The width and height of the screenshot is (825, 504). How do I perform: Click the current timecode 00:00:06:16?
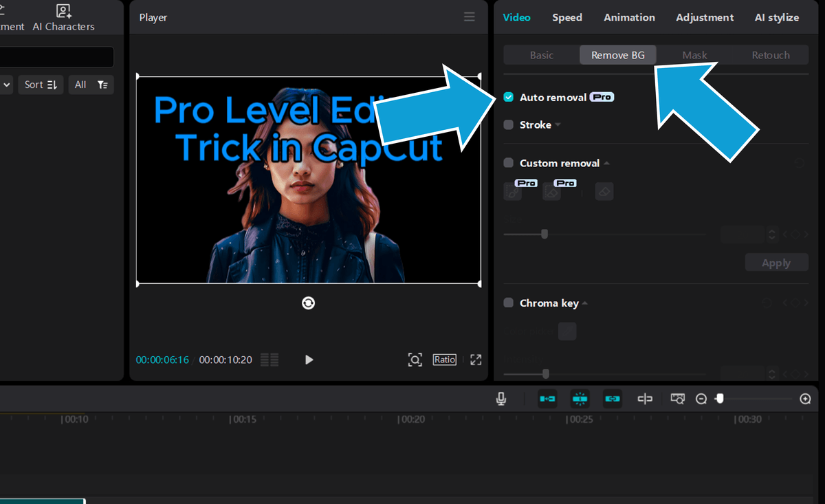162,360
